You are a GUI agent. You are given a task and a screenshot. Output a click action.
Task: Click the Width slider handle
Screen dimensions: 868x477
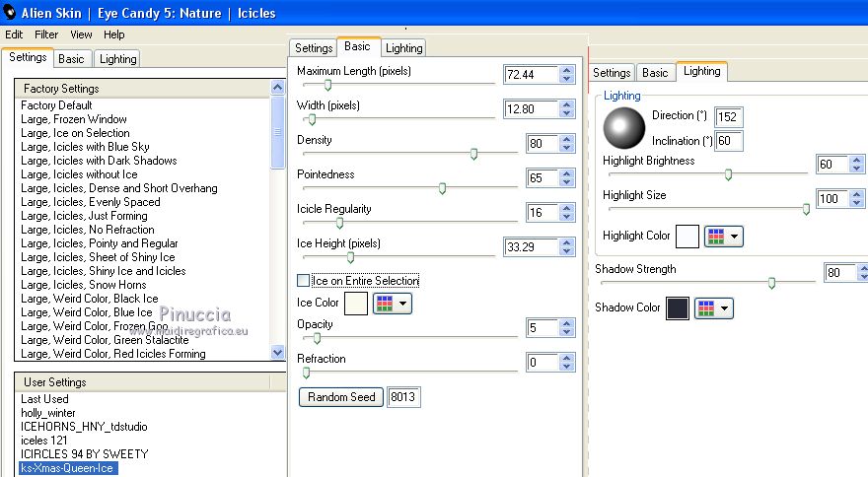[312, 119]
